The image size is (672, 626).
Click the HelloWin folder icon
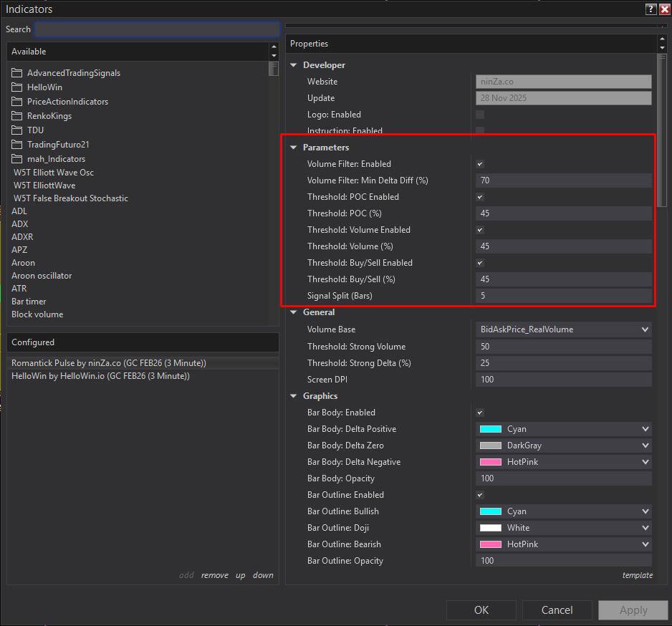tap(17, 87)
